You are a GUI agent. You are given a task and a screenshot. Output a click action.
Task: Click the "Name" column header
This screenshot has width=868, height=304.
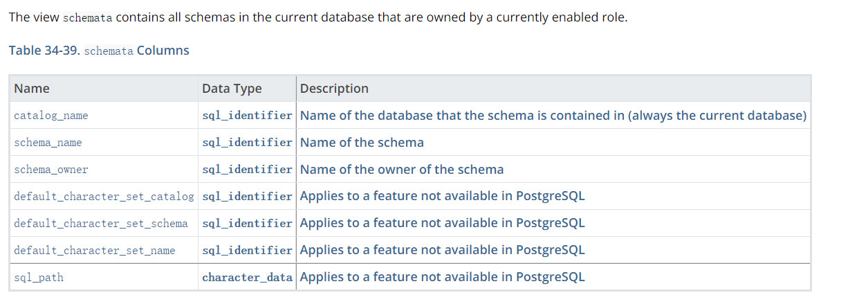point(32,89)
